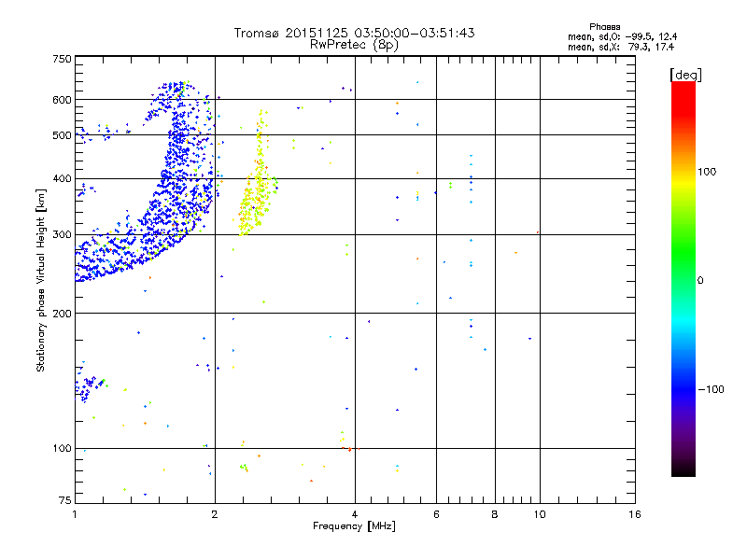This screenshot has width=747, height=560.
Task: Click x-axis tick label '1'
Action: pos(75,514)
